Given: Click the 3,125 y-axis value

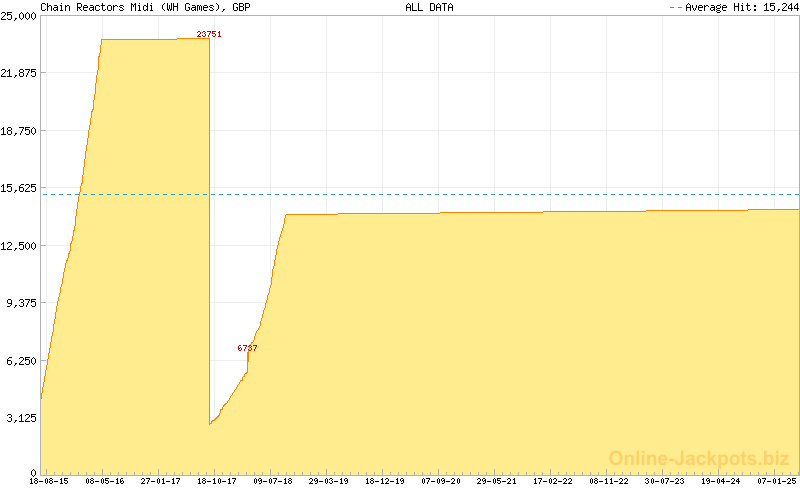Looking at the screenshot, I should [x=21, y=418].
